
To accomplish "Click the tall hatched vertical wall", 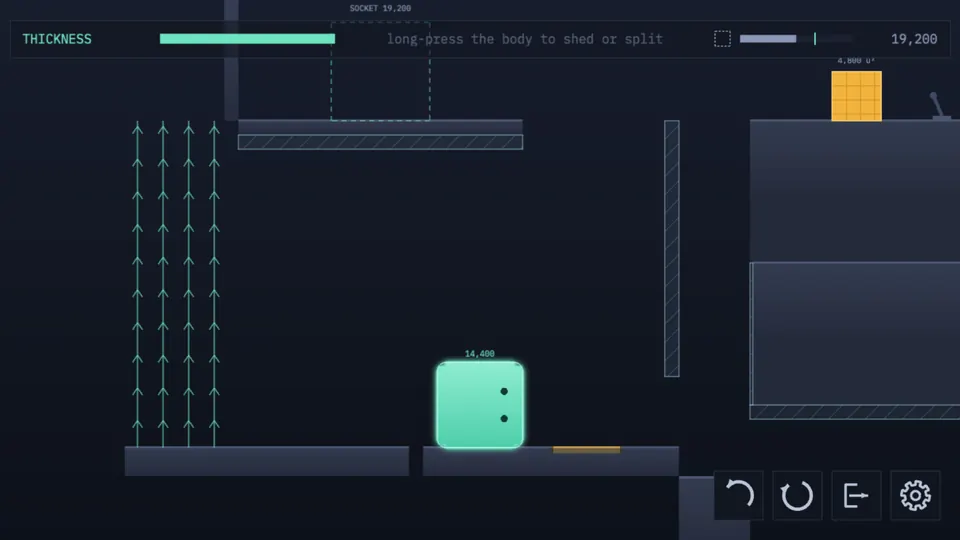I will pyautogui.click(x=672, y=249).
